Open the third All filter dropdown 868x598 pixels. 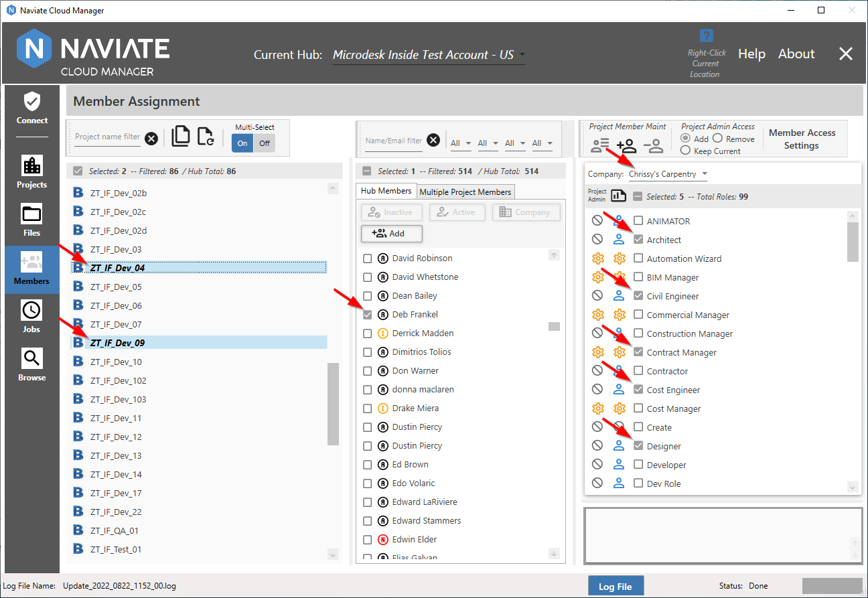pos(515,143)
